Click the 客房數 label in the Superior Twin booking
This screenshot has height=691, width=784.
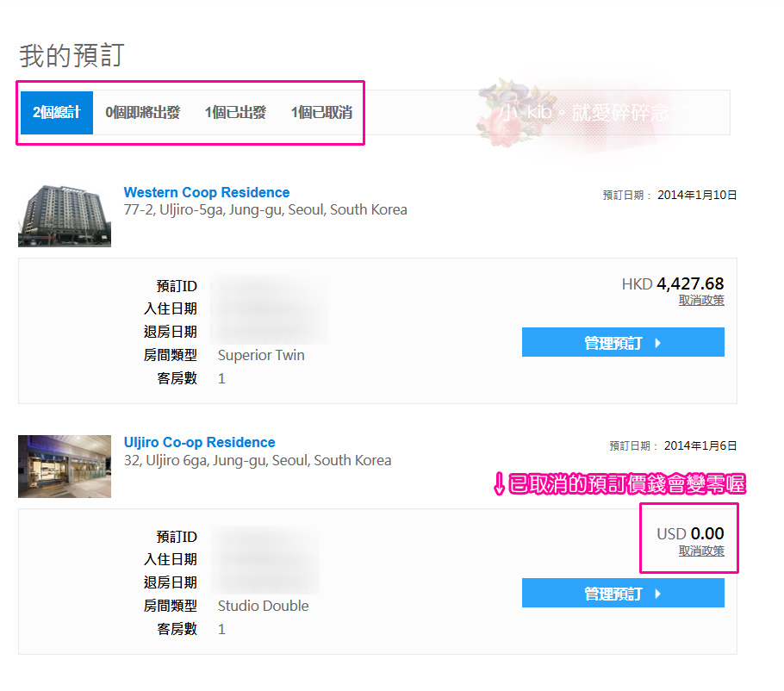[177, 378]
